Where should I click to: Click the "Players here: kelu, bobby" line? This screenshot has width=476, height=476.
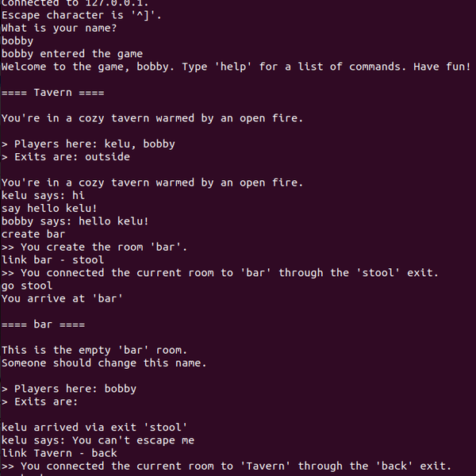pos(94,144)
